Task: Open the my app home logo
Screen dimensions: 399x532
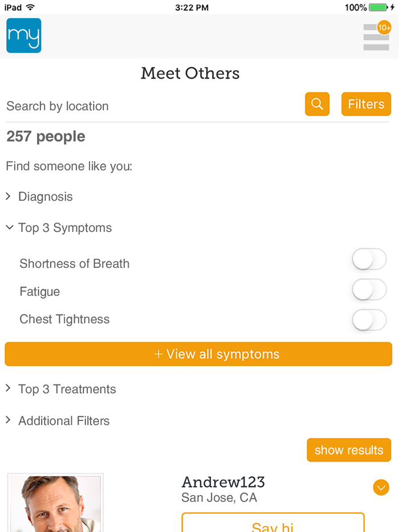Action: [23, 35]
